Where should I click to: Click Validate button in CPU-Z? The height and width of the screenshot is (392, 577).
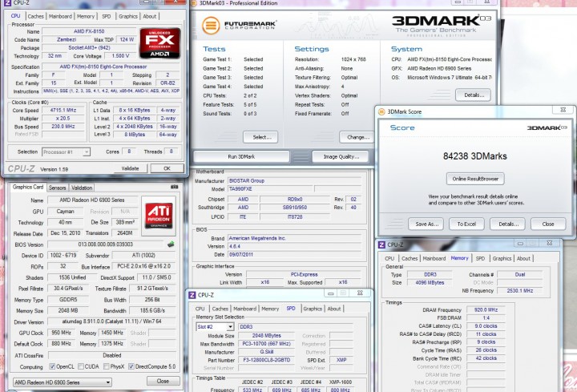131,168
